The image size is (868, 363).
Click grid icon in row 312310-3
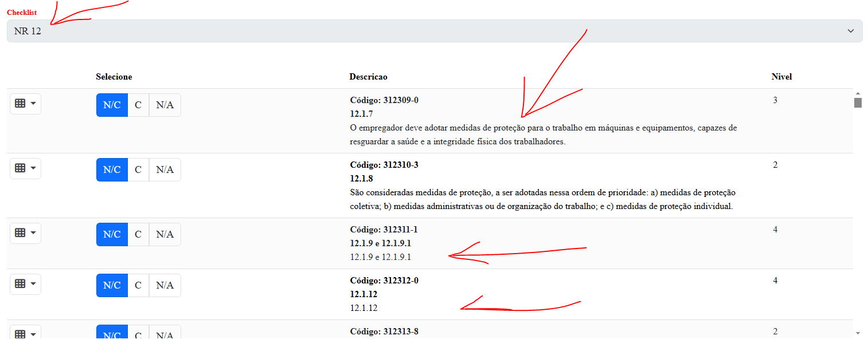click(x=25, y=168)
